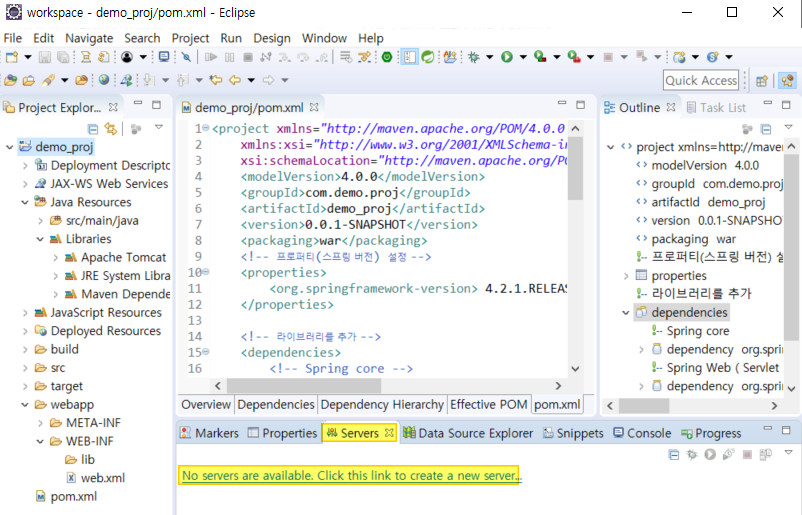Switch to the Console tab

(642, 433)
